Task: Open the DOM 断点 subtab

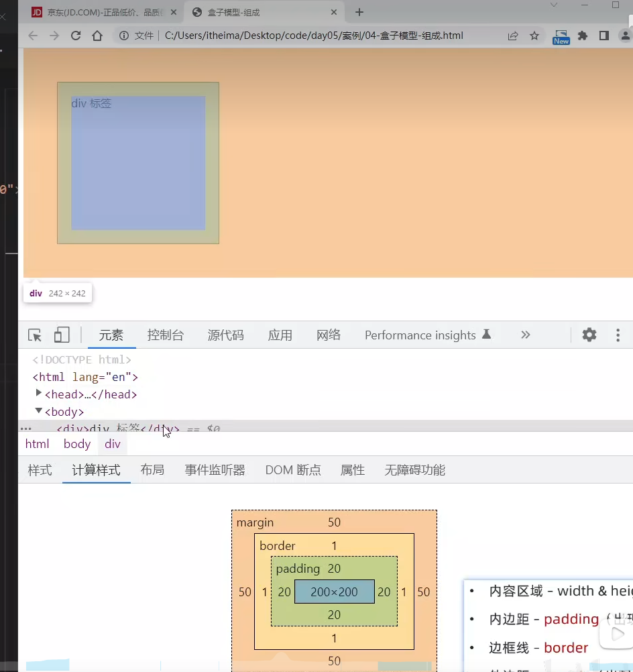Action: 293,470
